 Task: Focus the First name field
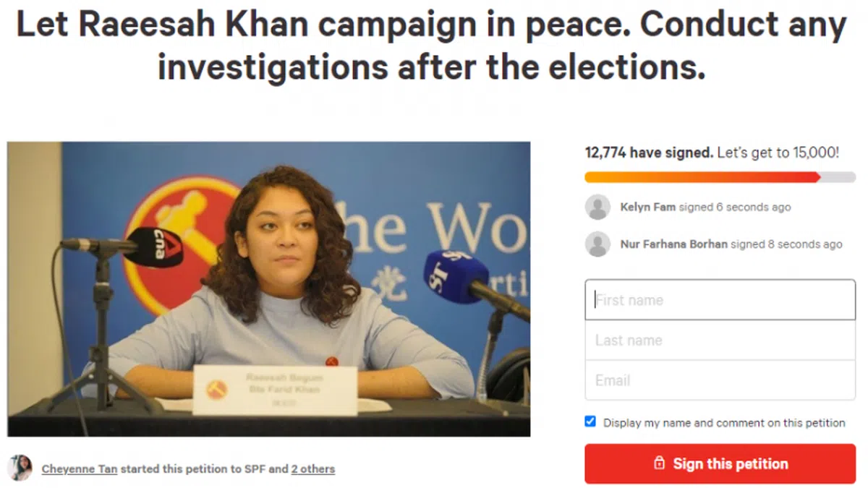(720, 300)
